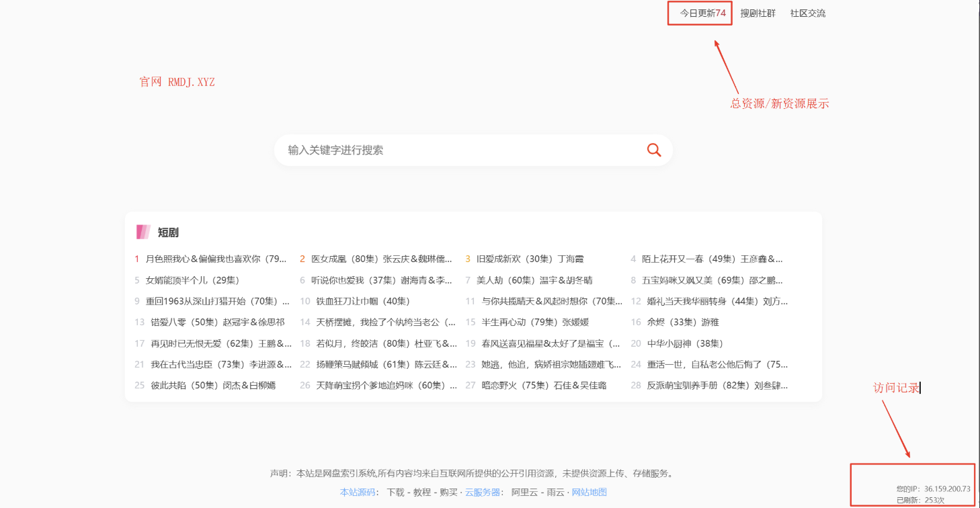Open rank 1 drama 月色照我心
The height and width of the screenshot is (508, 980).
point(216,259)
